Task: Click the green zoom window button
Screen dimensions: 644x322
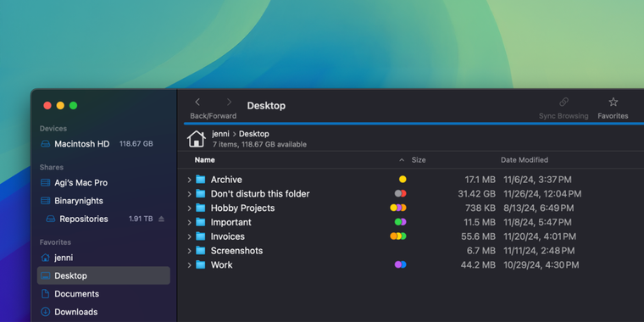Action: point(73,106)
